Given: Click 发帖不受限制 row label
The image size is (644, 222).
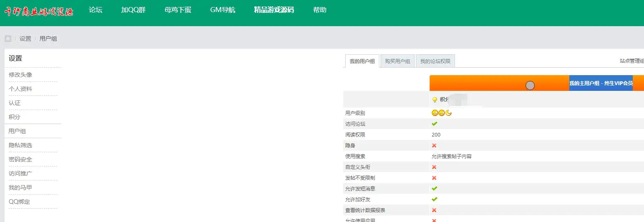Looking at the screenshot, I should [x=360, y=178].
